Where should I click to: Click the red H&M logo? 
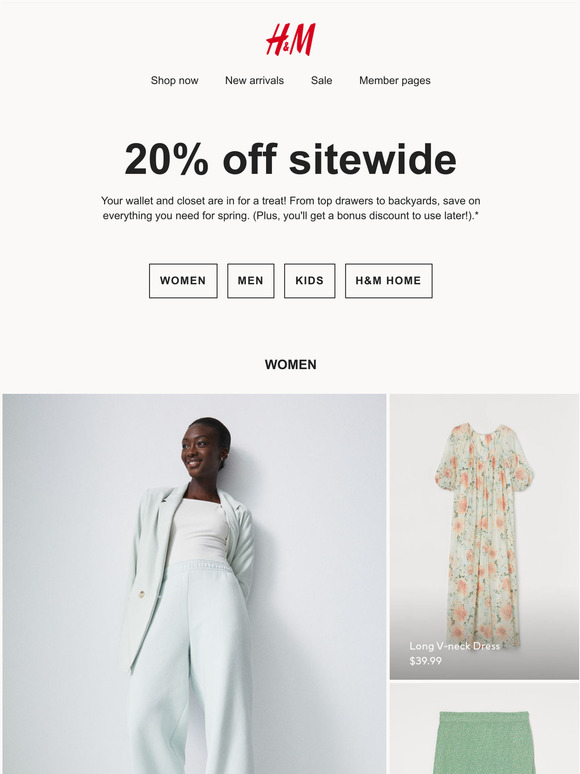pos(290,39)
